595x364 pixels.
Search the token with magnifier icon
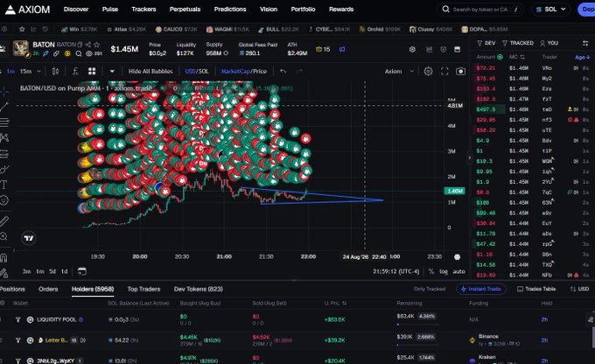click(x=78, y=53)
